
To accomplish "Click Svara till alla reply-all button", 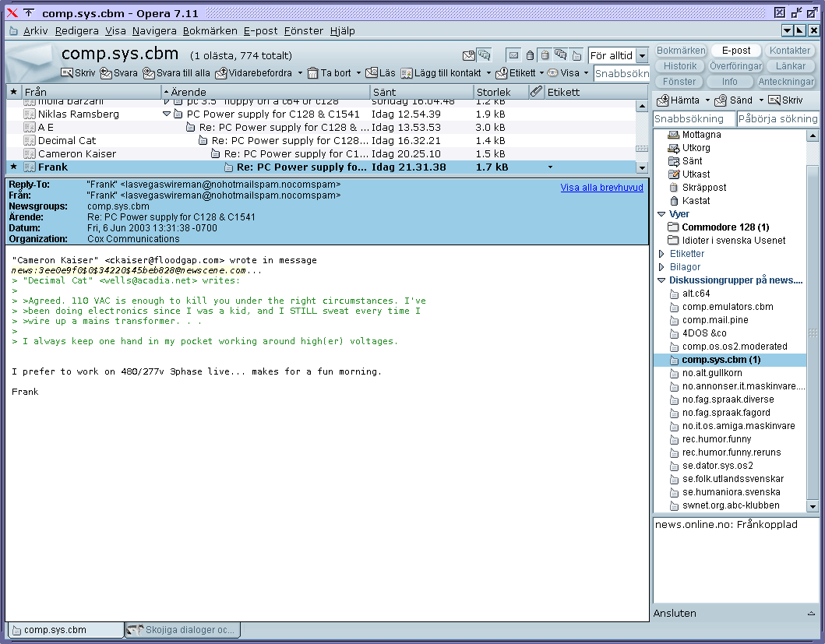I will pos(176,73).
